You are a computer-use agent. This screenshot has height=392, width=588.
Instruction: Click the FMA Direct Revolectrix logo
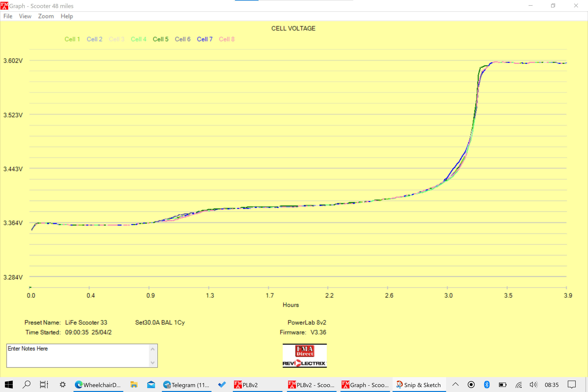coord(305,356)
